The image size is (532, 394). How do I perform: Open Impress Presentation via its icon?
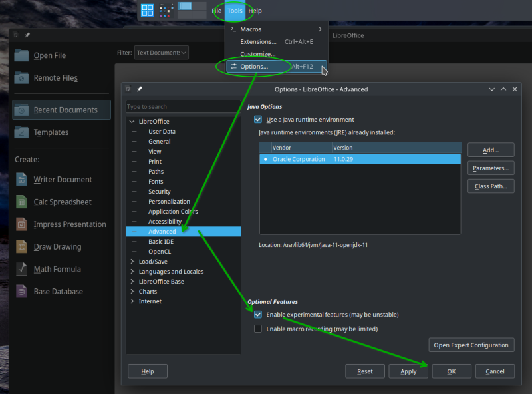coord(22,224)
